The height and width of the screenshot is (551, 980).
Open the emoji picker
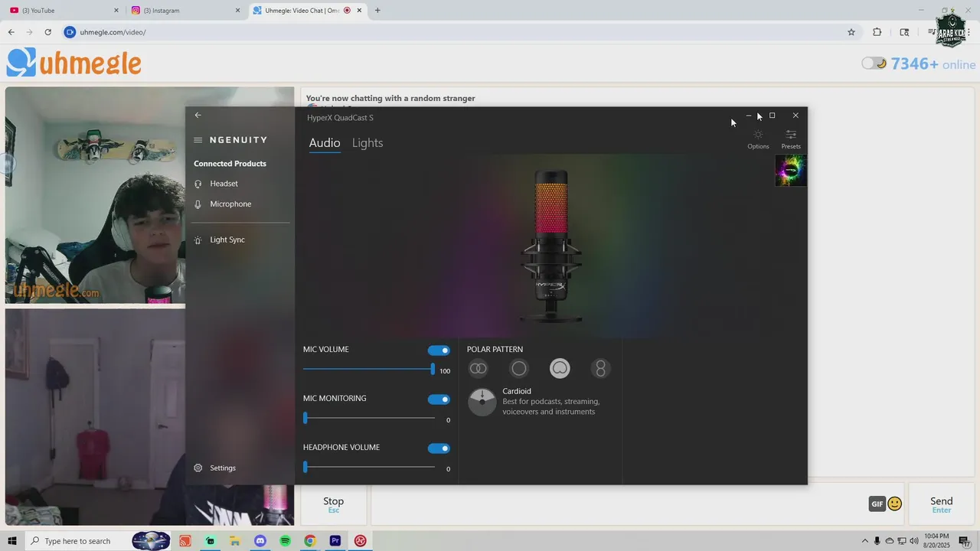coord(894,504)
